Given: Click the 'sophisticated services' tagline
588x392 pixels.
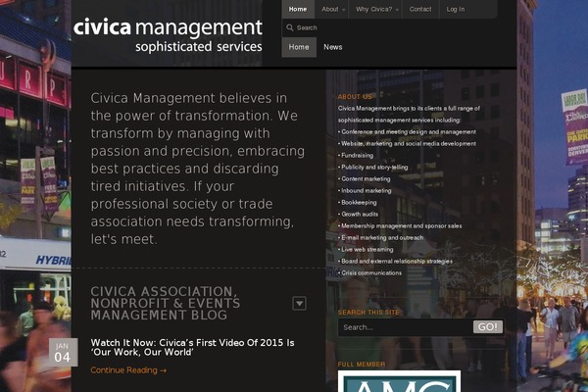Looking at the screenshot, I should tap(199, 46).
